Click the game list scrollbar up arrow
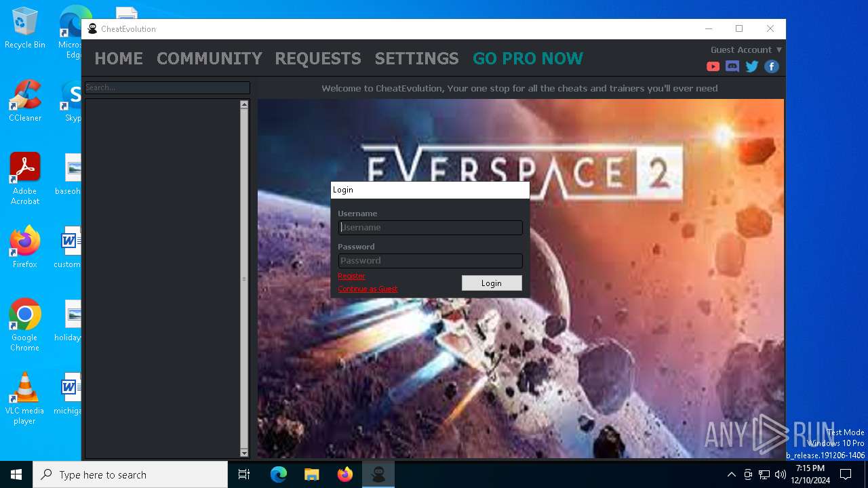The image size is (868, 488). click(244, 105)
